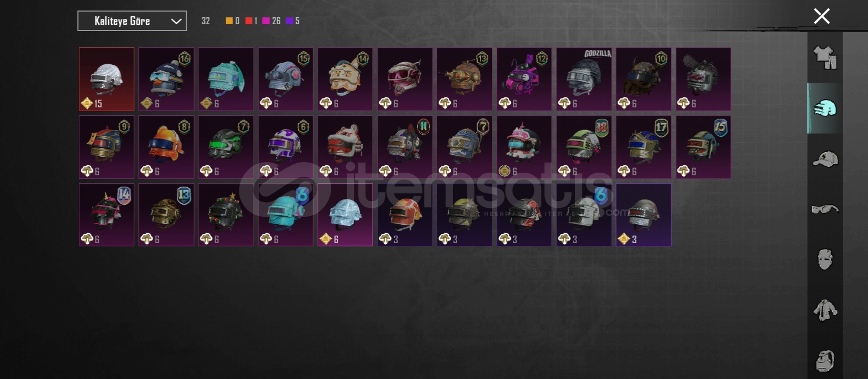Viewport: 868px width, 379px height.
Task: Open the Kaliteye Göre sort dropdown
Action: point(132,21)
